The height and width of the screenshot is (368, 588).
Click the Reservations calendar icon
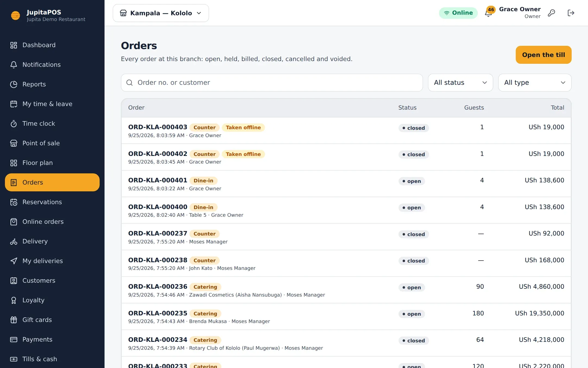coord(14,202)
